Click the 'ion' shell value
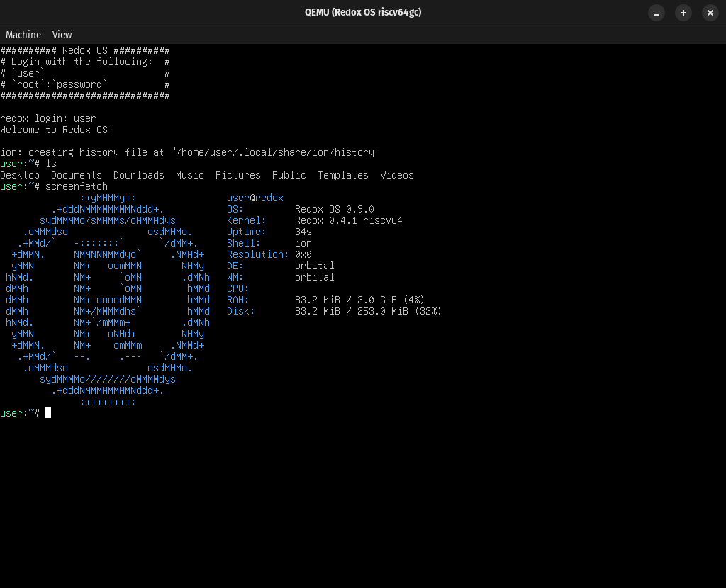The image size is (726, 588). pyautogui.click(x=303, y=243)
